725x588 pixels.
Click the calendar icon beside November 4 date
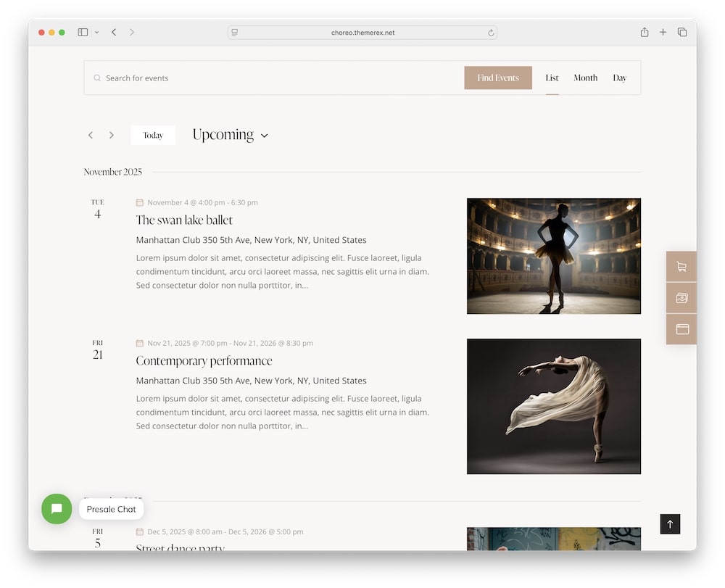click(140, 202)
